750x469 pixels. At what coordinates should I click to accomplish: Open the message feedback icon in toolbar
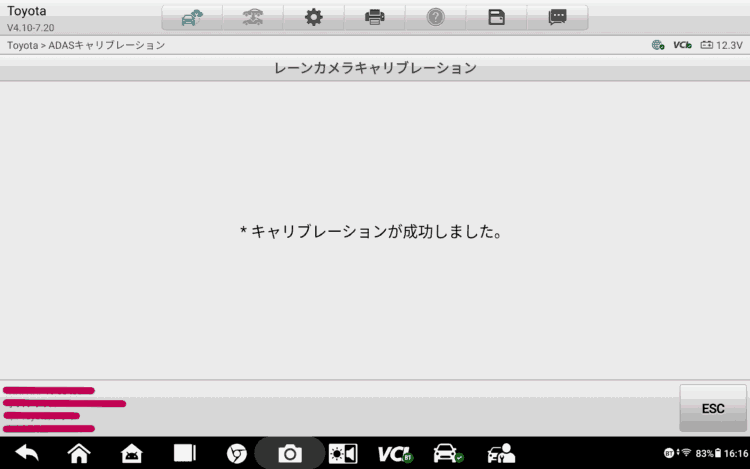click(557, 17)
